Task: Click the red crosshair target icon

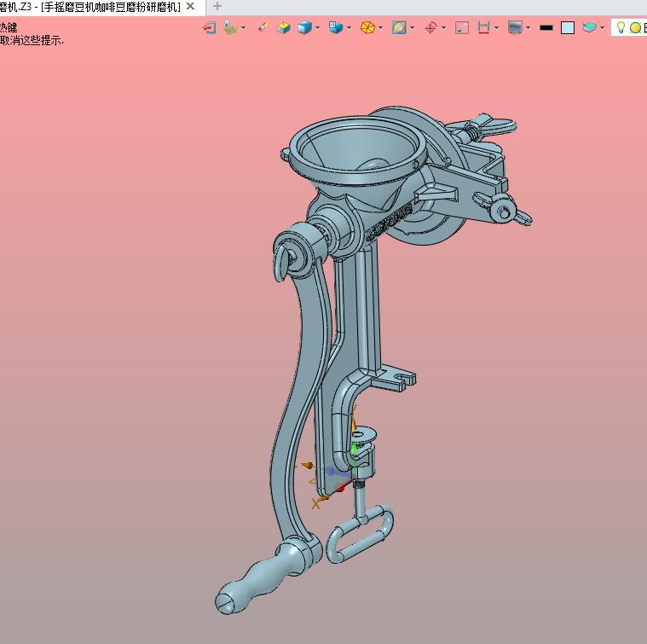Action: coord(430,28)
